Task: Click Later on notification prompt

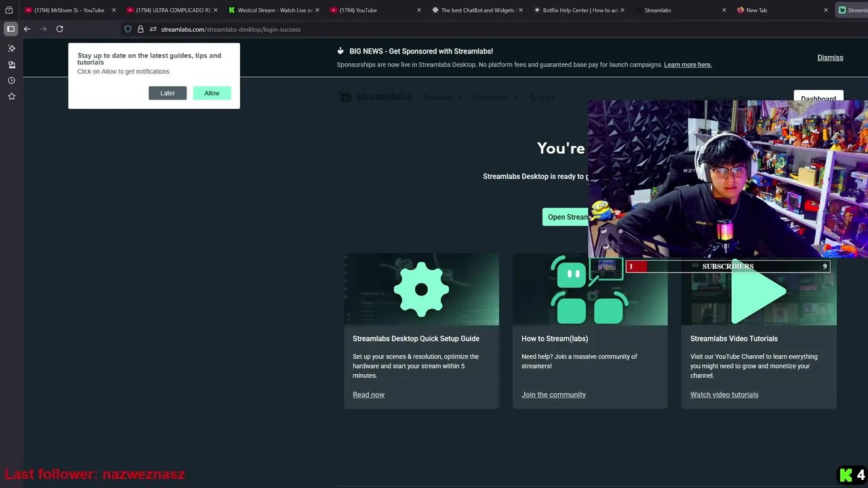Action: tap(167, 93)
